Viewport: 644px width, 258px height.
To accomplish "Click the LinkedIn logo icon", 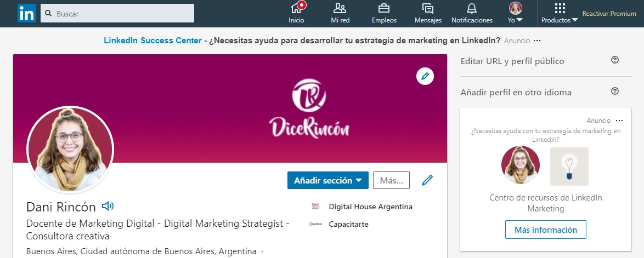I will (x=27, y=13).
